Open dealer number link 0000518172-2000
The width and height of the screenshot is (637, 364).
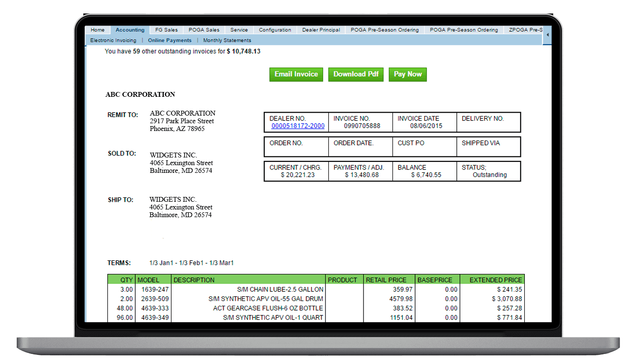299,126
